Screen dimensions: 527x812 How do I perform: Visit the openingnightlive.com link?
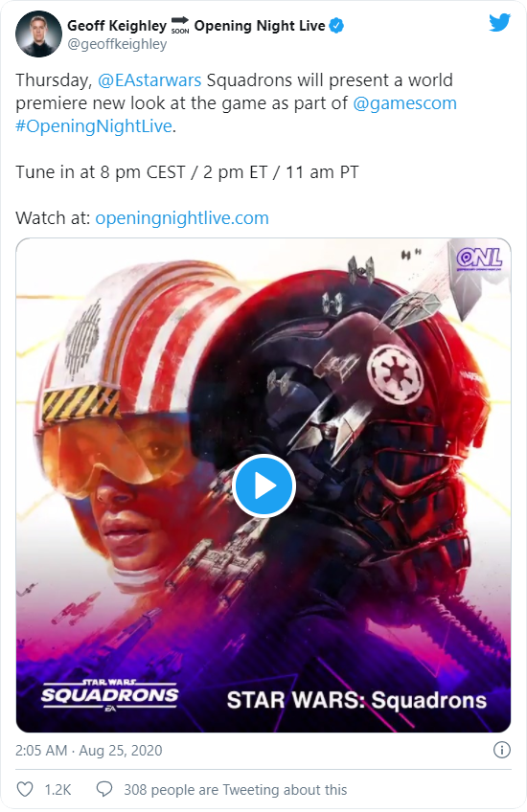coord(182,218)
